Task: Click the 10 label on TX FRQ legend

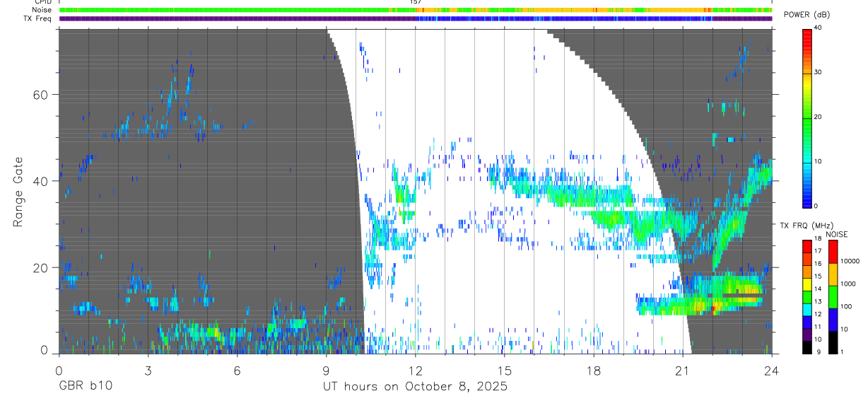Action: 817,339
